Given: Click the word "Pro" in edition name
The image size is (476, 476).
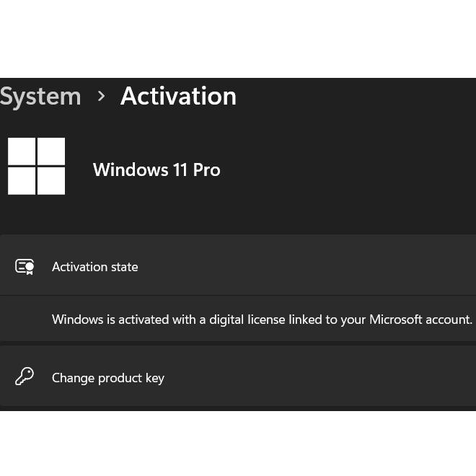Looking at the screenshot, I should pyautogui.click(x=206, y=170).
